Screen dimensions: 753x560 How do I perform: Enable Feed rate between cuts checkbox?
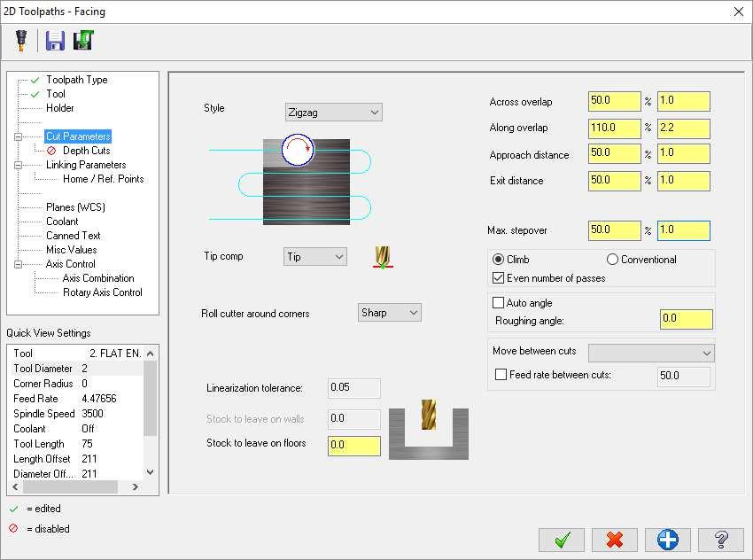click(501, 374)
